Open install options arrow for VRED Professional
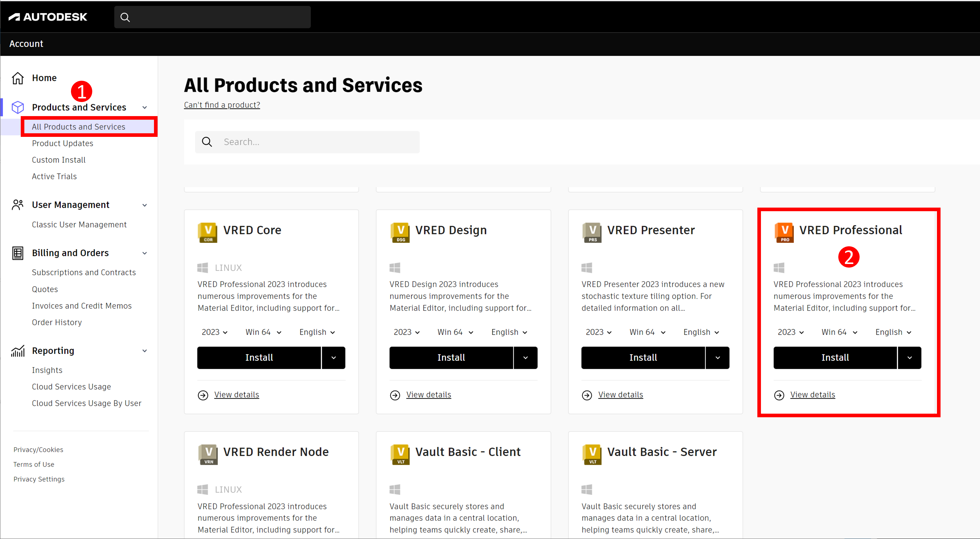The height and width of the screenshot is (539, 980). (910, 358)
